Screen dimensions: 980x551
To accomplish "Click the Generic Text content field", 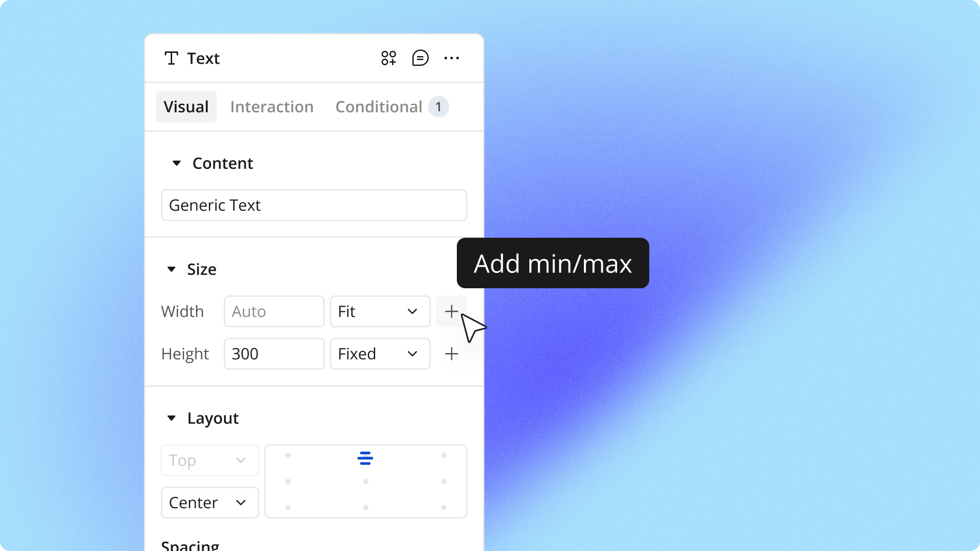I will [314, 205].
